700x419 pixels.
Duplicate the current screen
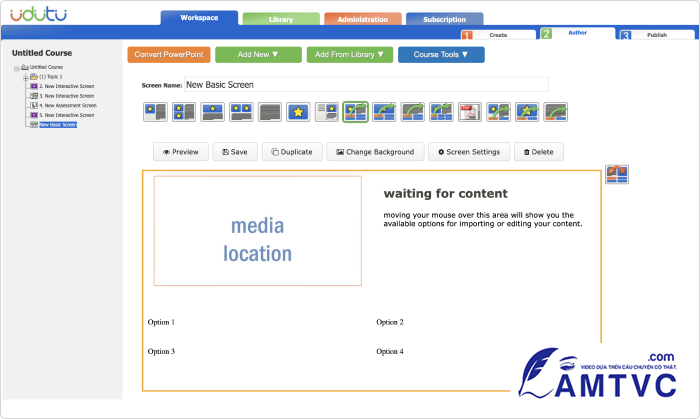click(292, 152)
